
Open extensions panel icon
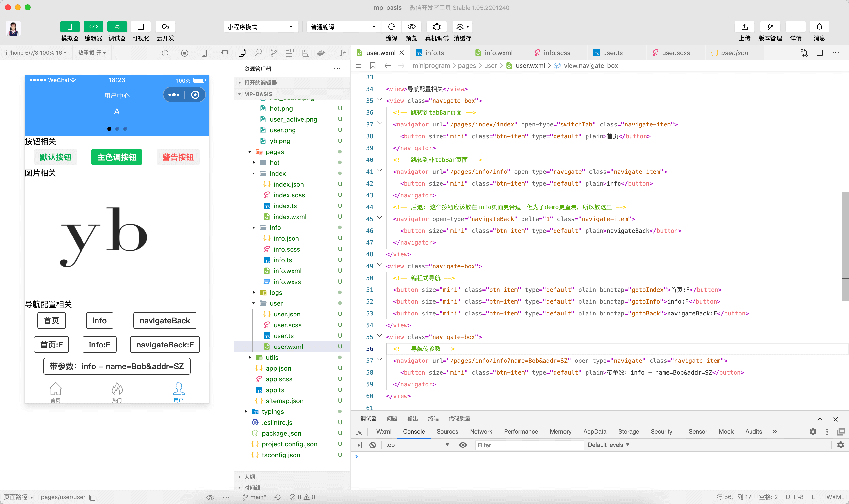coord(290,53)
